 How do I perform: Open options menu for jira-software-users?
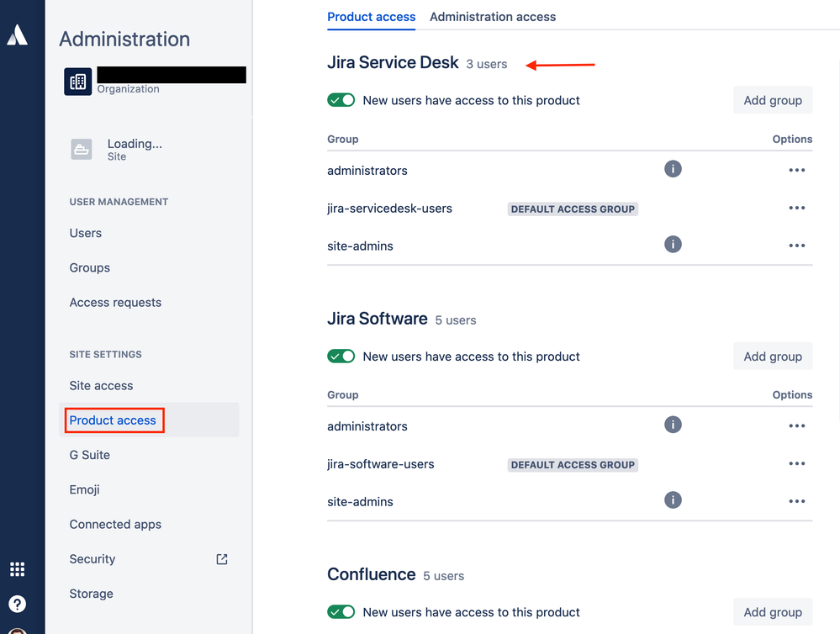[796, 463]
